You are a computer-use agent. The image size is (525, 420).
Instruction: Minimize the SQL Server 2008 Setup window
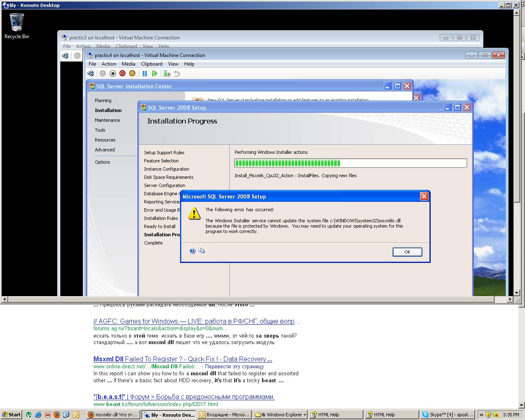click(447, 107)
